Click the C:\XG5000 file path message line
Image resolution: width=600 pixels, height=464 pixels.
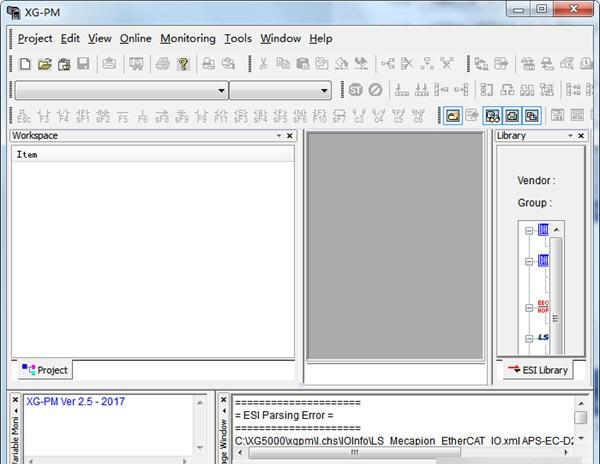point(404,441)
